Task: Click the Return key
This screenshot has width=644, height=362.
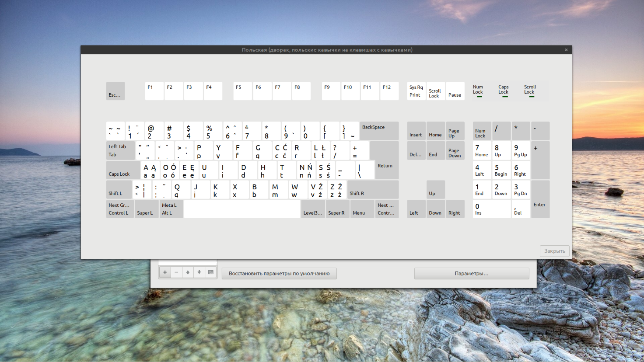Action: (385, 160)
